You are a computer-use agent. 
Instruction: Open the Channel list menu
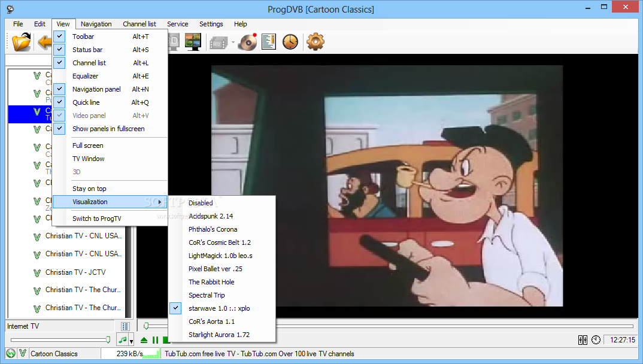click(139, 24)
